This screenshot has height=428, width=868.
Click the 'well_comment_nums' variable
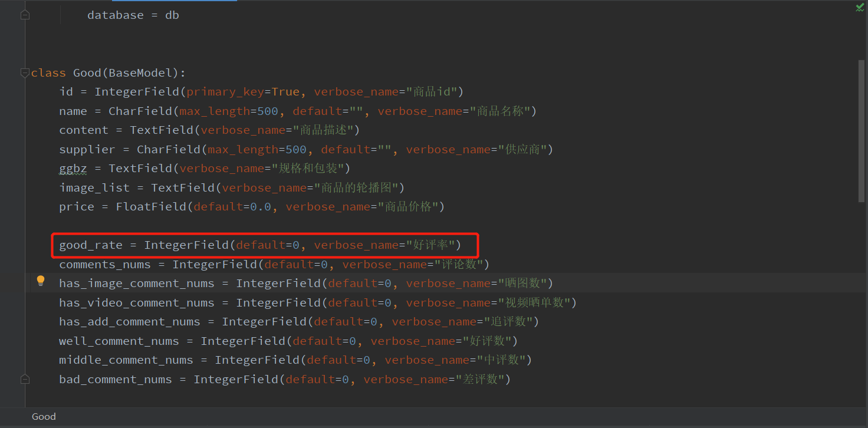tap(119, 341)
